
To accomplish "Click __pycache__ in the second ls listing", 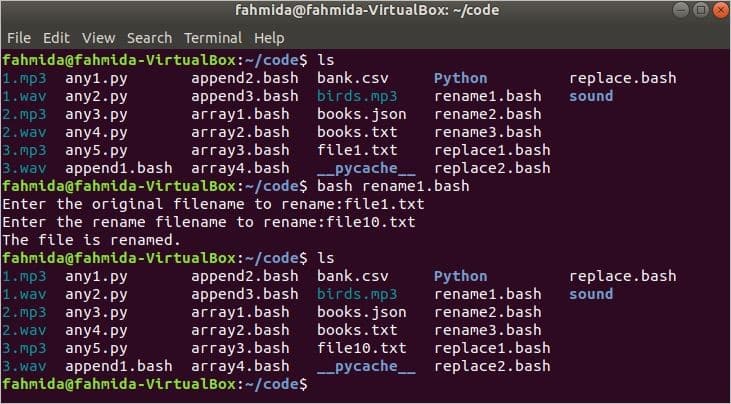I will point(366,366).
